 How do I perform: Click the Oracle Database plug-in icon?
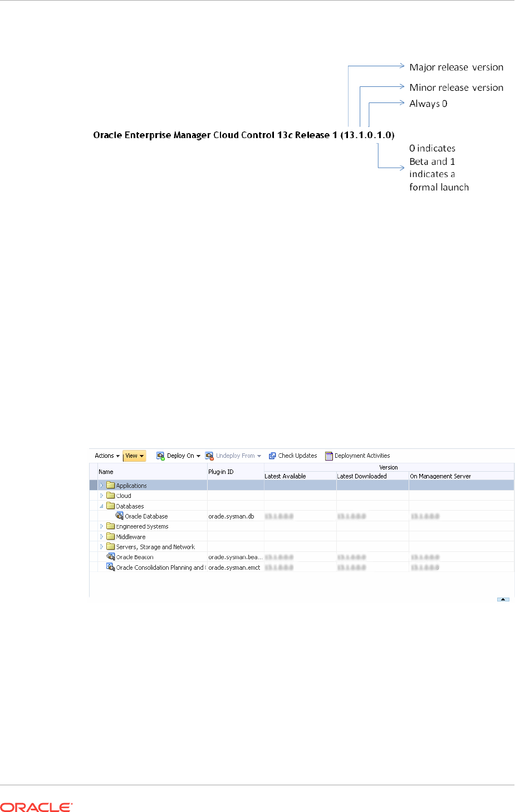coord(119,516)
